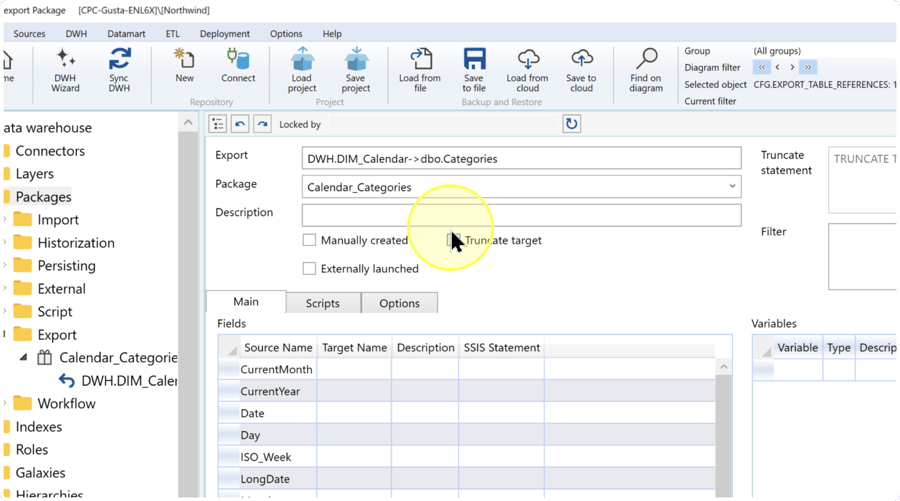Expand the Persisting folder
The width and height of the screenshot is (900, 501).
tap(5, 265)
